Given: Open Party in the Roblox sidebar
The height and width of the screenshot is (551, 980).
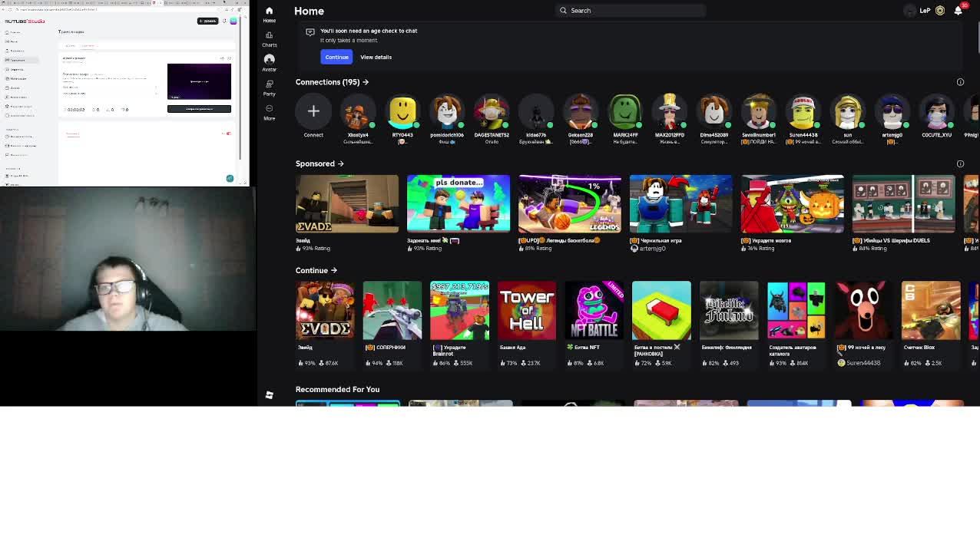Looking at the screenshot, I should pos(269,87).
